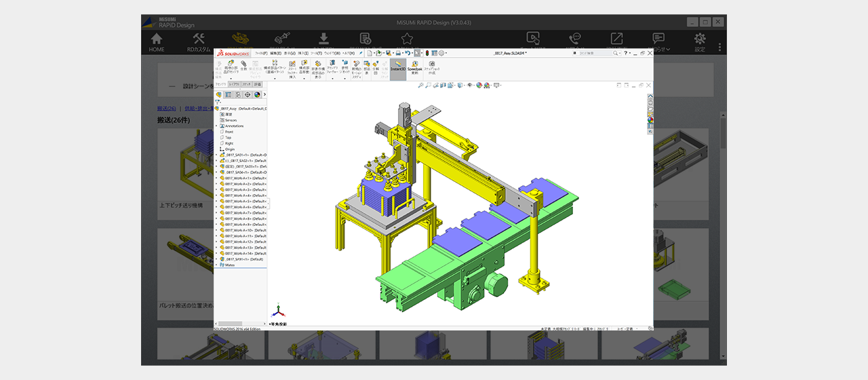Toggle the hide/show items eye icon
The height and width of the screenshot is (380, 868).
469,85
